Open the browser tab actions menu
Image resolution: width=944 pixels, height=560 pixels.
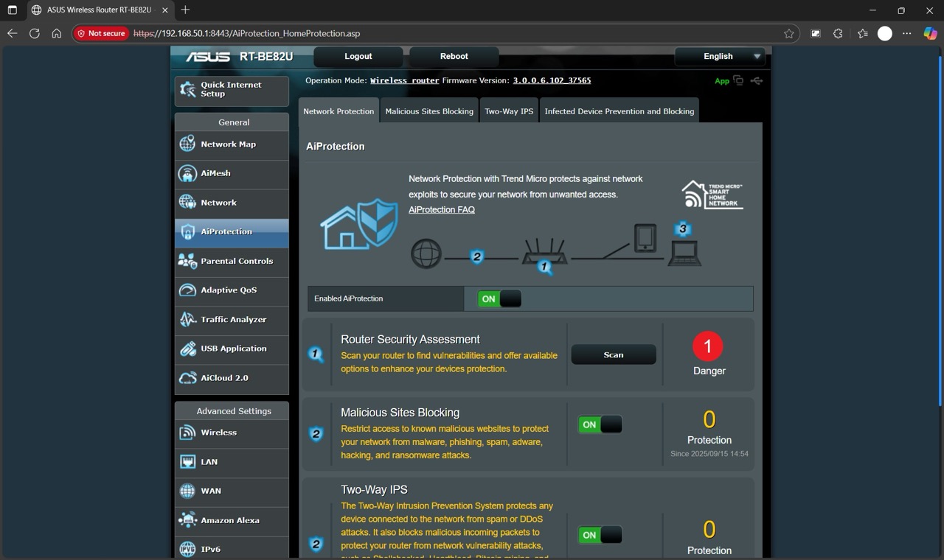13,10
